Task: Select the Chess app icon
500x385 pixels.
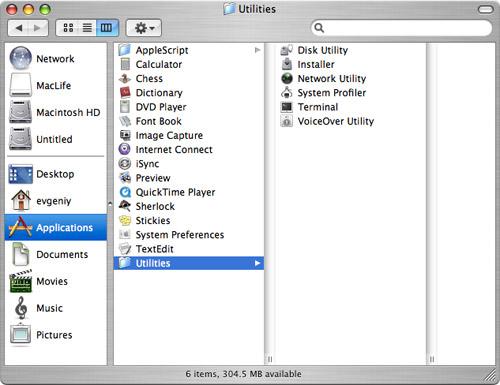Action: (x=125, y=79)
